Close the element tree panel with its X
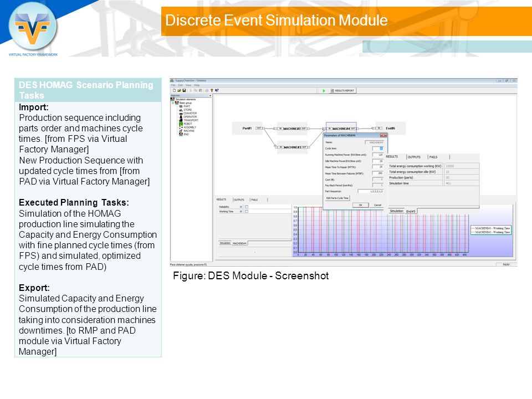The image size is (532, 399). (210, 96)
